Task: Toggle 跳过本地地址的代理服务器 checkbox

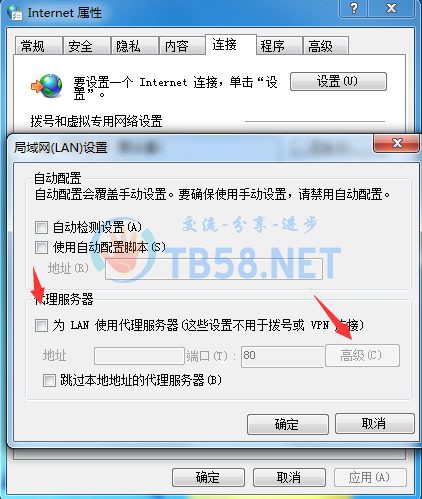Action: coord(49,380)
